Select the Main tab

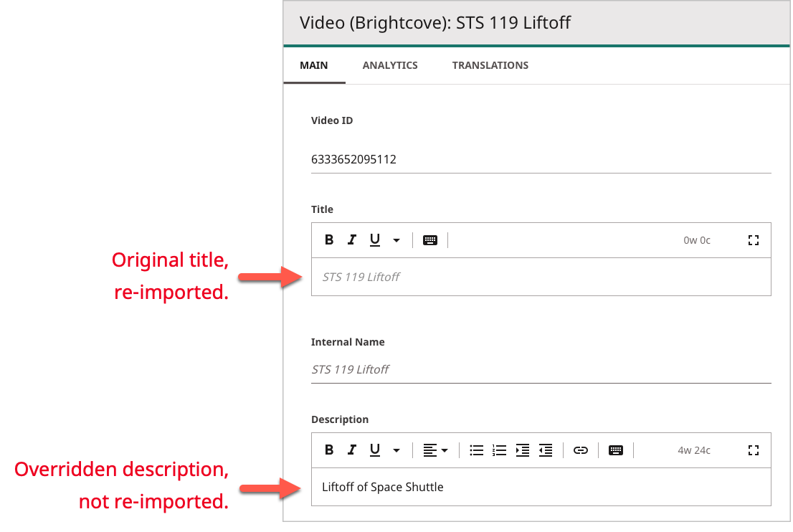click(x=314, y=65)
